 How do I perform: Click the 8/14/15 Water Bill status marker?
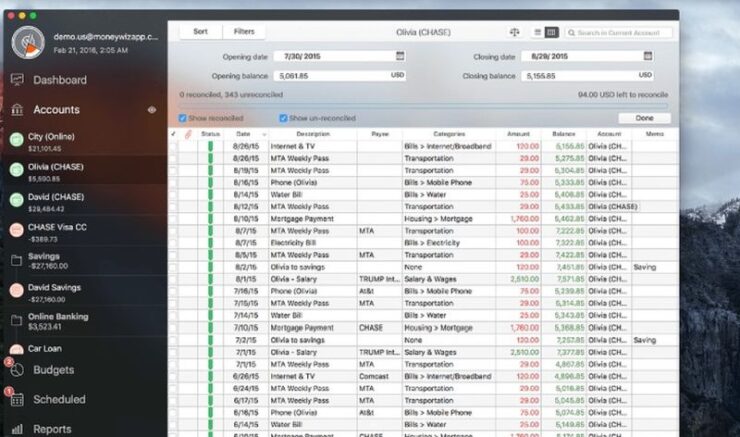(210, 195)
